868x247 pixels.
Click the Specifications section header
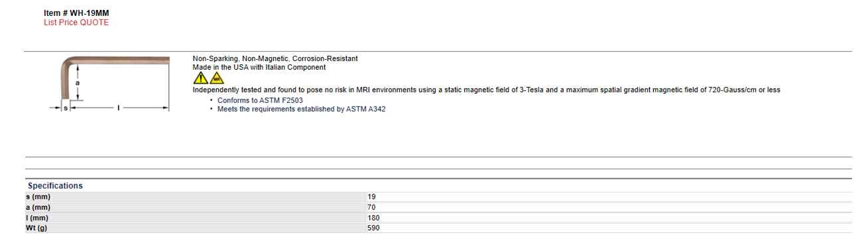55,186
